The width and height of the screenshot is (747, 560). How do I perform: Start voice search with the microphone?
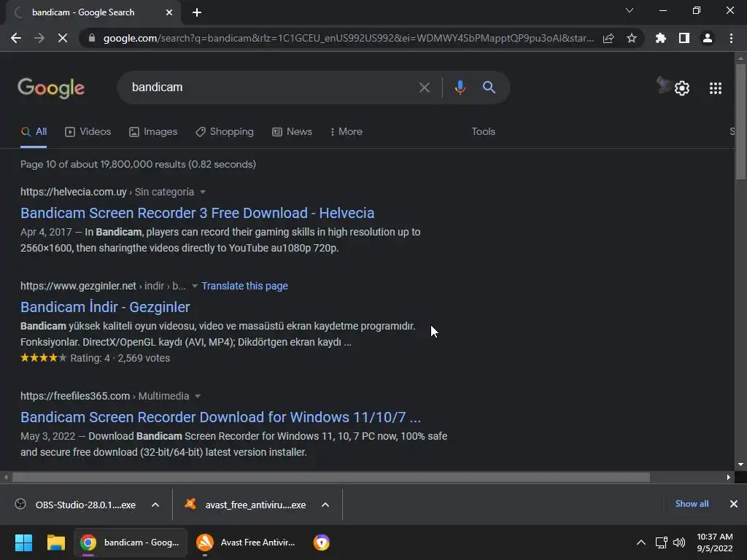click(x=460, y=87)
